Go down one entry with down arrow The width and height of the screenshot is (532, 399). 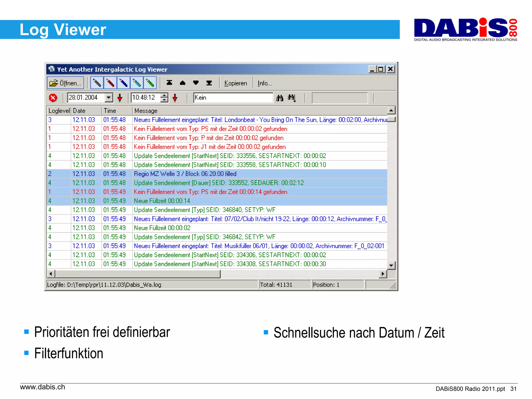point(196,83)
